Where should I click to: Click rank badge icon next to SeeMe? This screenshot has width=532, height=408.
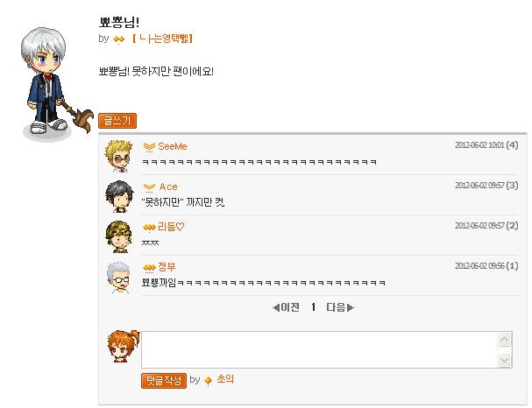point(149,147)
